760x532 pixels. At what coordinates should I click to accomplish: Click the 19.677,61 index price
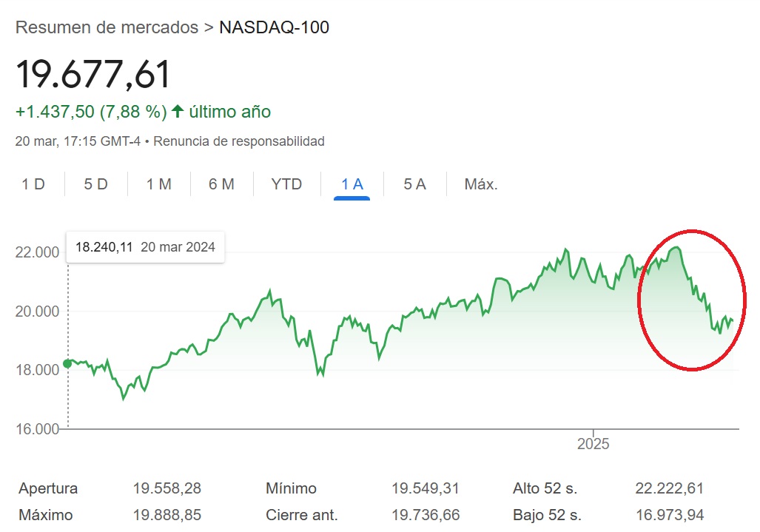93,74
